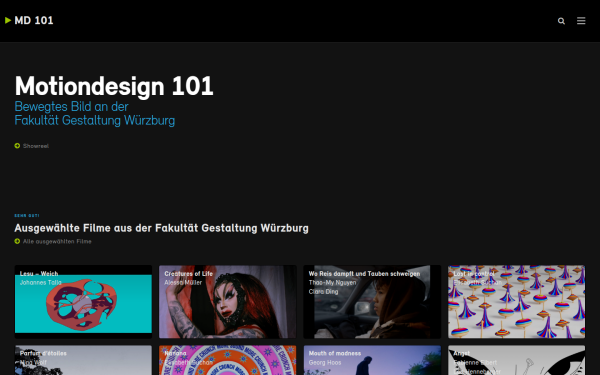Open the Lesu – Weich film thumbnail
Viewport: 600px width, 375px height.
[83, 302]
